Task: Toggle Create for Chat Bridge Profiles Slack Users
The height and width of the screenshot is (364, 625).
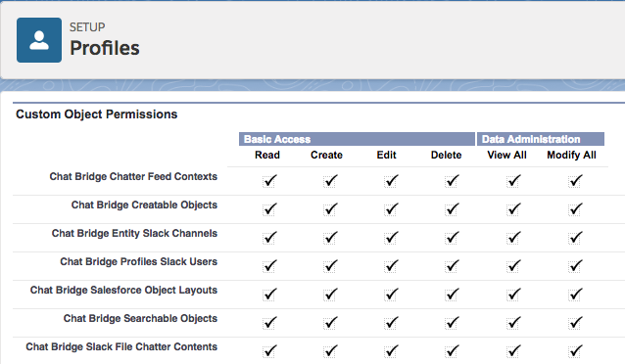Action: (330, 266)
